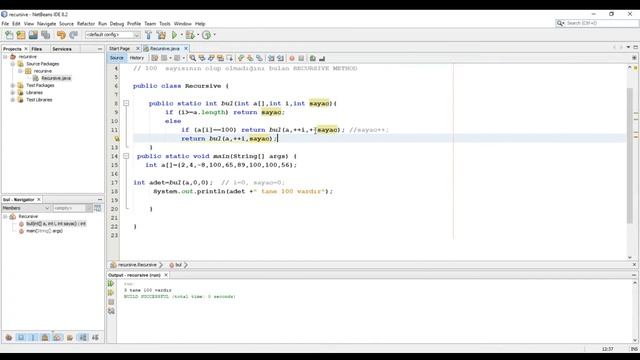Toggle Highlight Search in editor toolbar
The width and height of the screenshot is (640, 360).
tap(220, 58)
